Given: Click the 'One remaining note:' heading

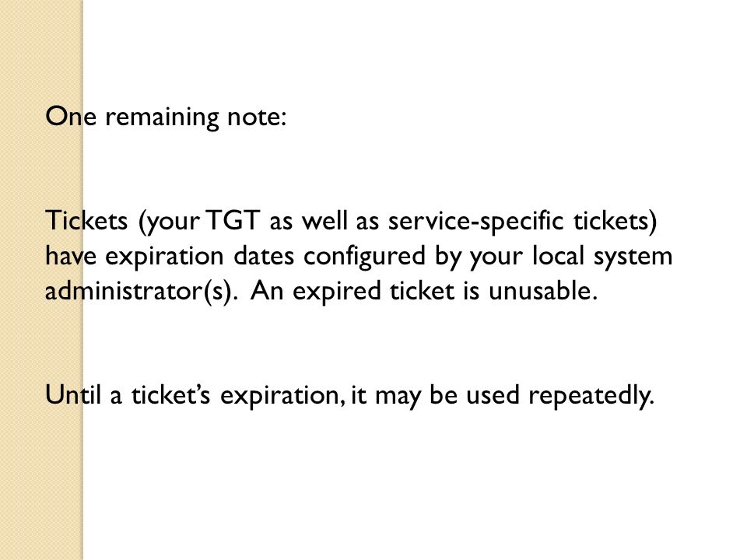Looking at the screenshot, I should click(x=166, y=117).
